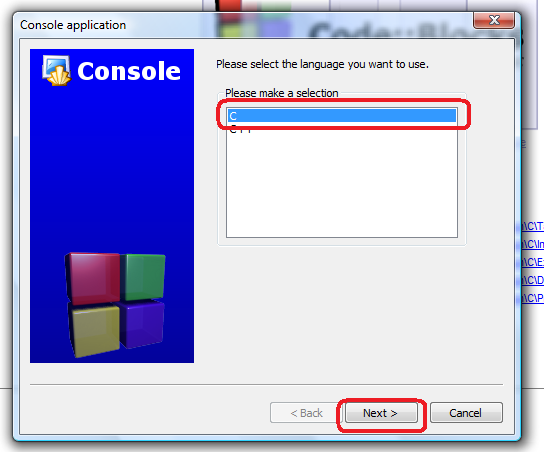Click the white Console heading text

point(129,71)
